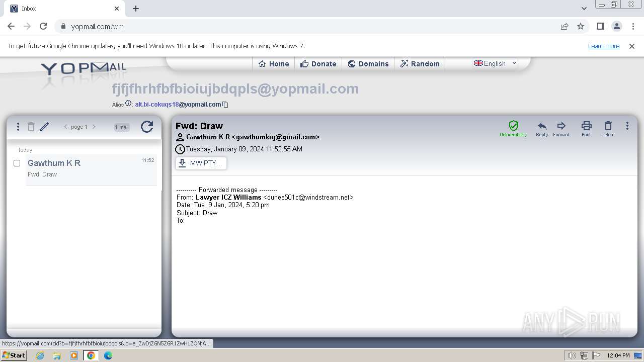Click the alt.bi-cokuqs18 alias address
The width and height of the screenshot is (644, 362).
(178, 105)
